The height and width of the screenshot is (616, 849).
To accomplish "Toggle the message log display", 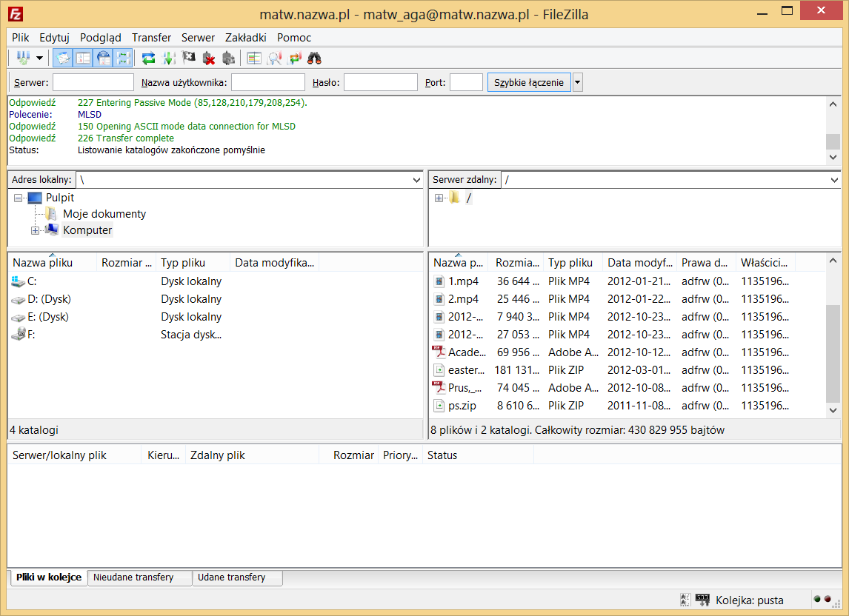I will coord(63,58).
